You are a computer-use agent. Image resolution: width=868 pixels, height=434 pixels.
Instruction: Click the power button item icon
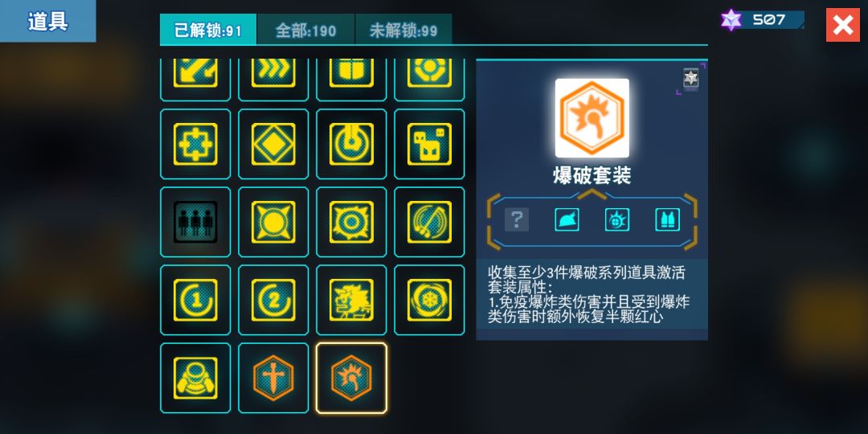[351, 144]
